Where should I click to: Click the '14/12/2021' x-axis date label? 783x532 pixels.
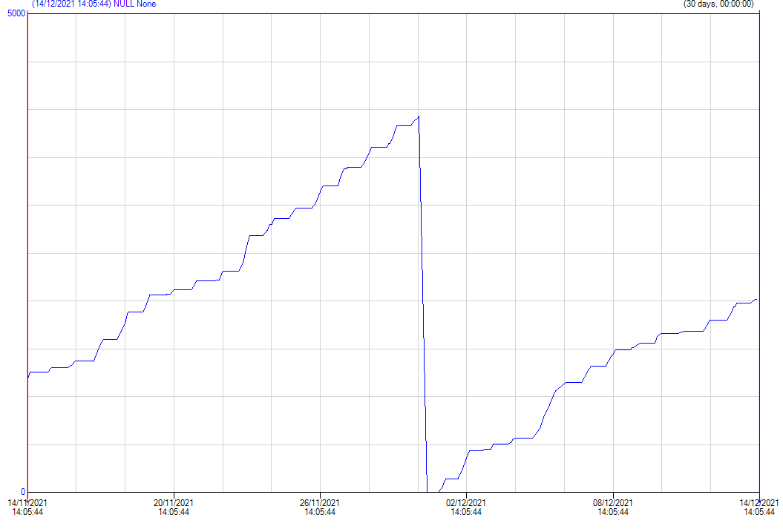click(759, 502)
